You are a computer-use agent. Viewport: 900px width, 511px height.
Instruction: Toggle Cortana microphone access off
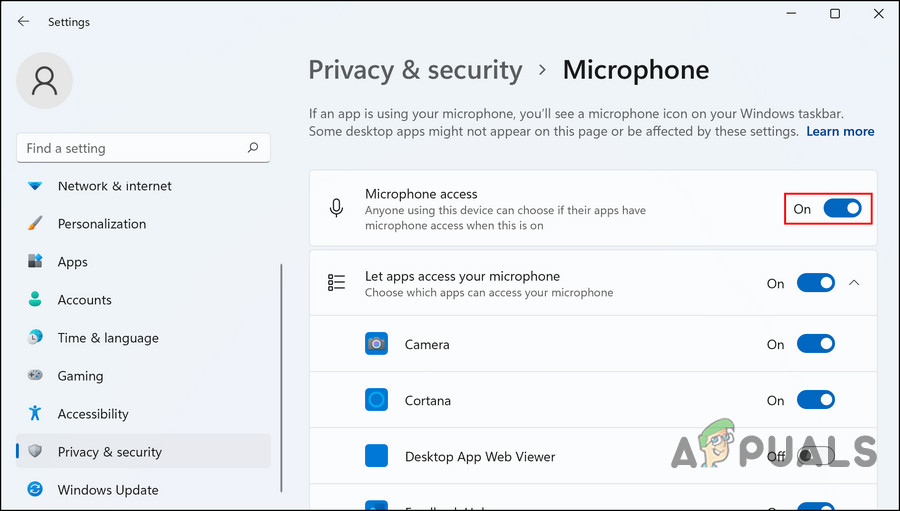tap(815, 400)
